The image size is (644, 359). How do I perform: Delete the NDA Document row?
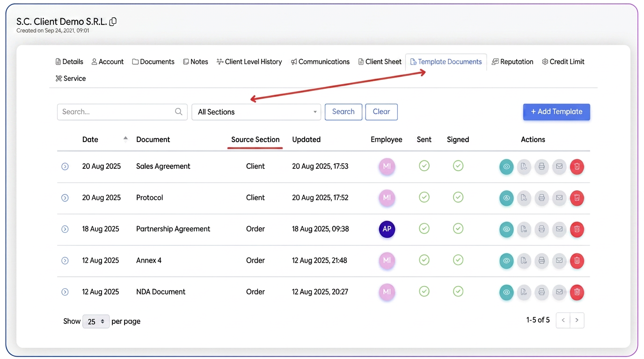(x=577, y=292)
